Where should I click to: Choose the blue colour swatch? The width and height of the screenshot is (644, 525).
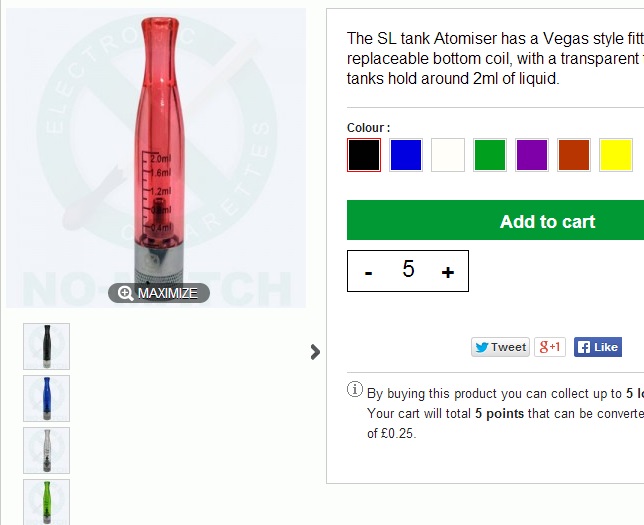[406, 155]
